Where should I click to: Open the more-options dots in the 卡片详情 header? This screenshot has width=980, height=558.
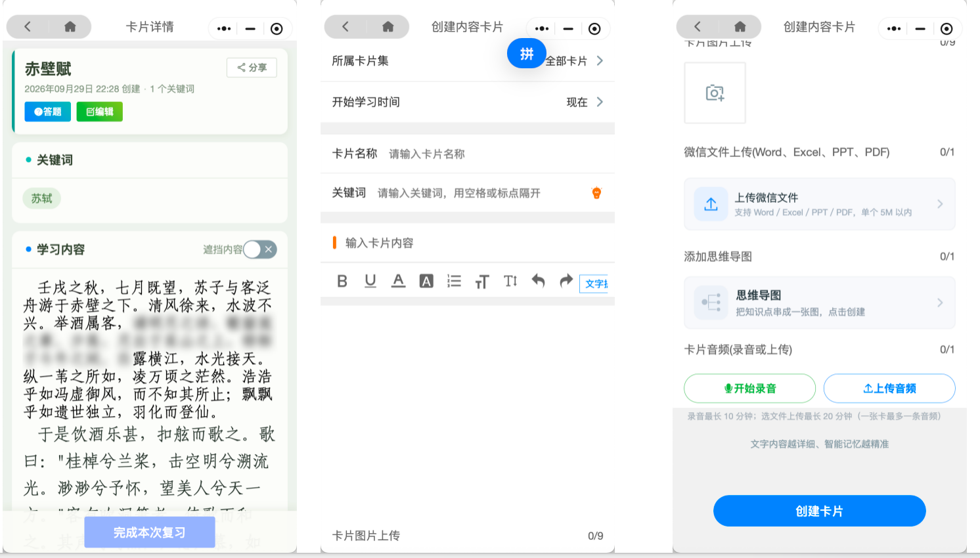(224, 29)
